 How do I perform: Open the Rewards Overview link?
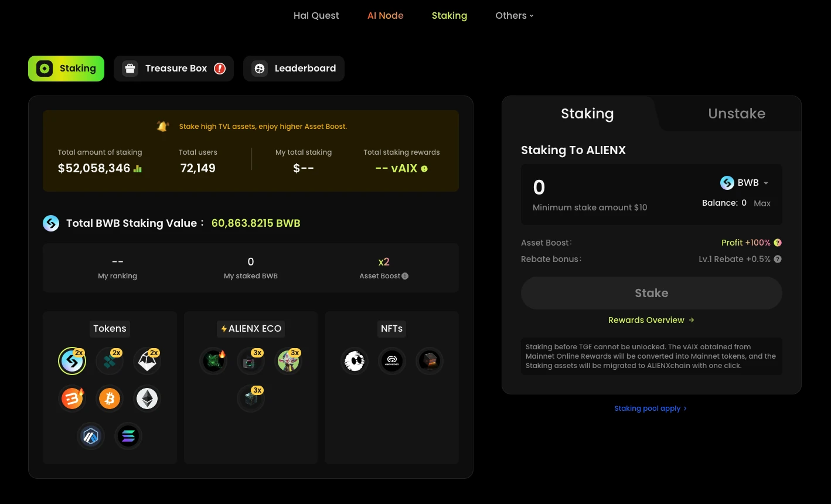651,320
